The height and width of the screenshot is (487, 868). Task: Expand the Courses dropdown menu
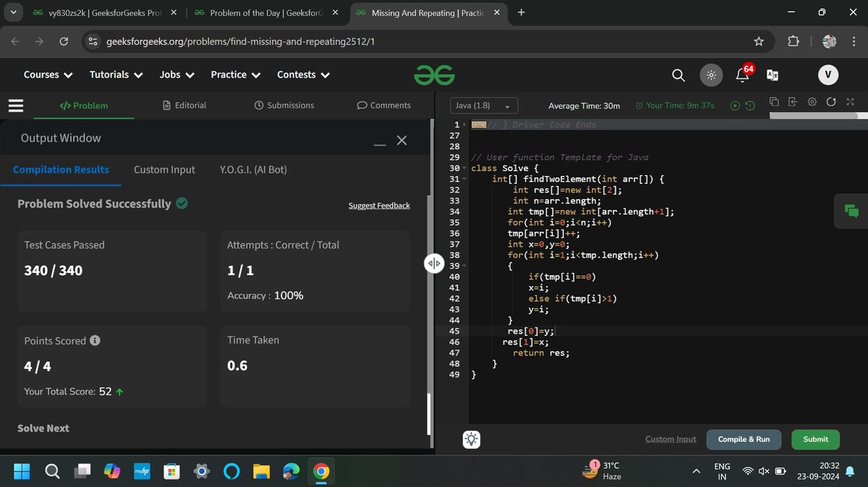48,75
